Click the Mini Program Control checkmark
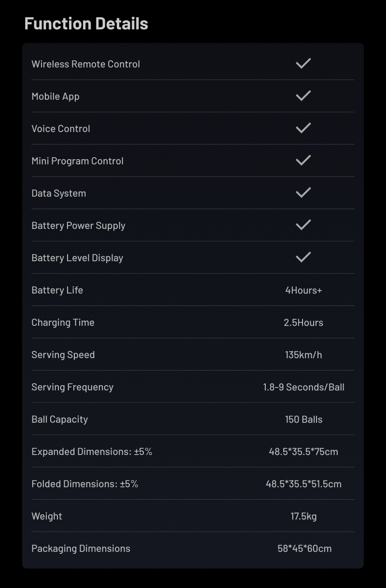 pos(303,160)
